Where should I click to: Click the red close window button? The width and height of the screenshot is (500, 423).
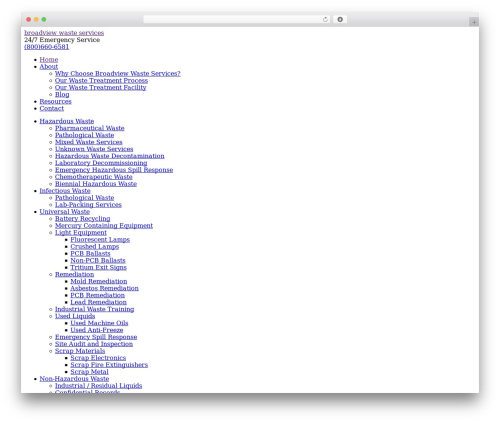(x=29, y=20)
